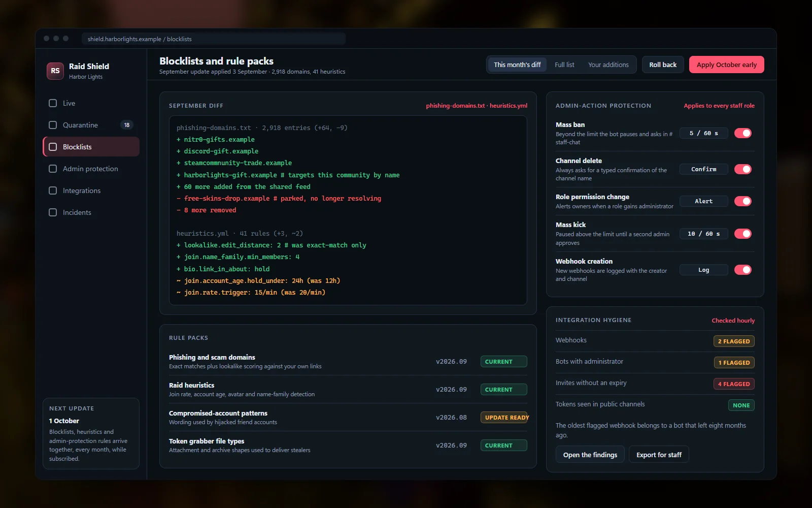Open the Webhook creation Log selector
Image resolution: width=812 pixels, height=508 pixels.
[x=704, y=270]
